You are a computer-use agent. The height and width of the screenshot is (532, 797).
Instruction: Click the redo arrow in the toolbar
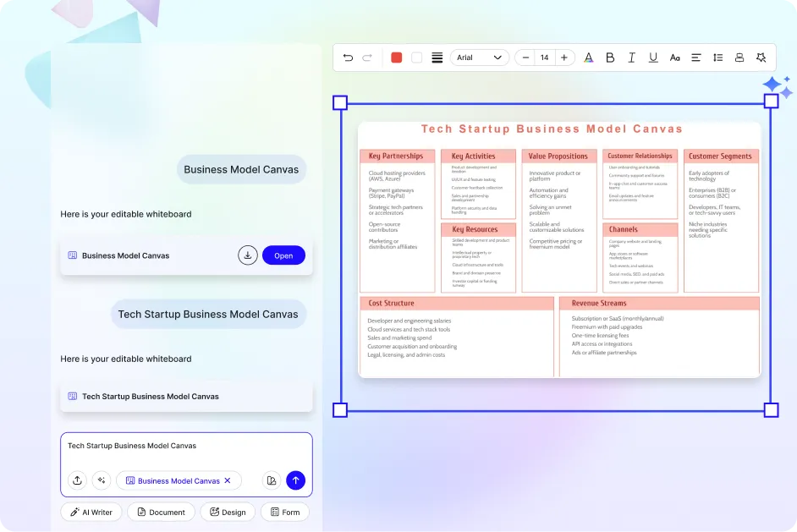click(367, 58)
